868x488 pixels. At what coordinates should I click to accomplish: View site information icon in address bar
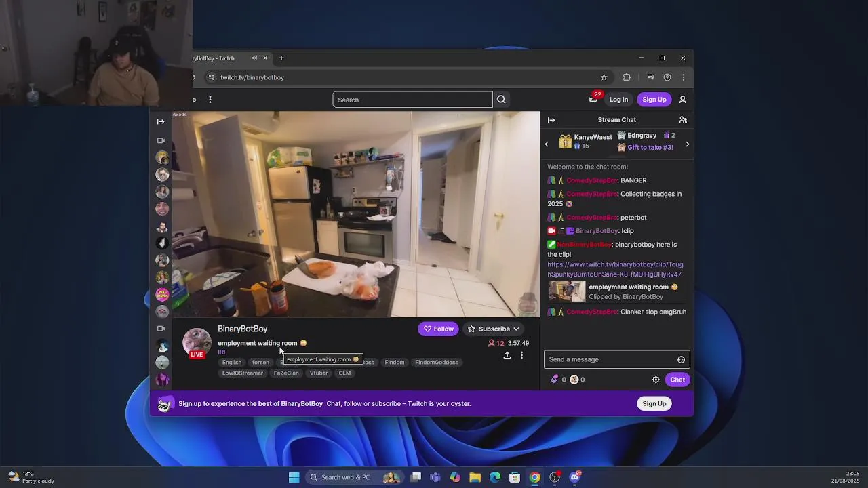click(211, 77)
